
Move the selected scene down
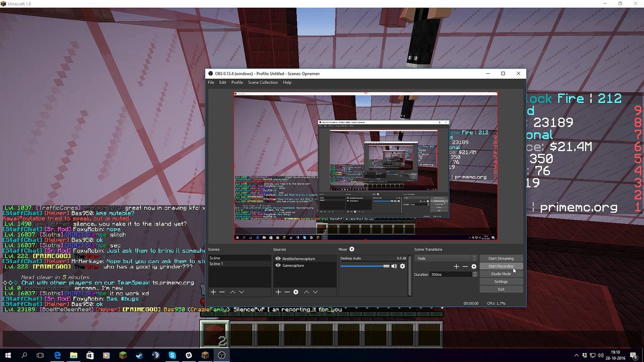242,292
